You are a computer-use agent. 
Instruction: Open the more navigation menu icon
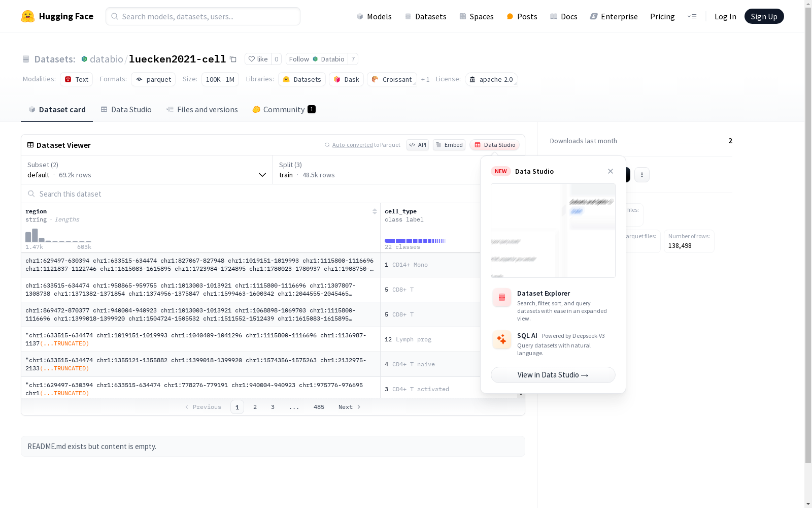point(692,16)
